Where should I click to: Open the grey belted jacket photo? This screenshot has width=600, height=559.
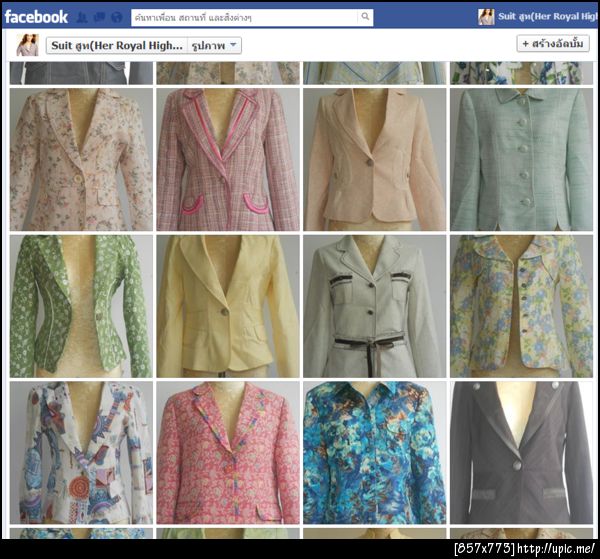point(375,306)
